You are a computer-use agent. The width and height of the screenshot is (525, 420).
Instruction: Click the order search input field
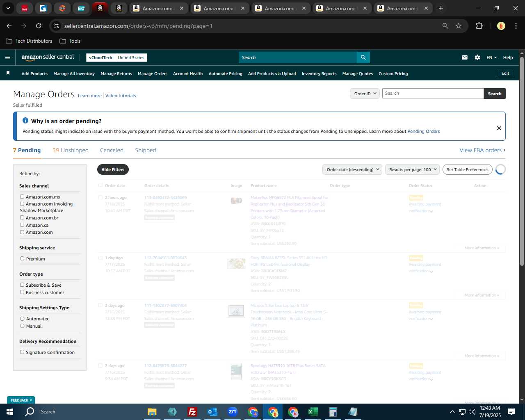pos(433,93)
